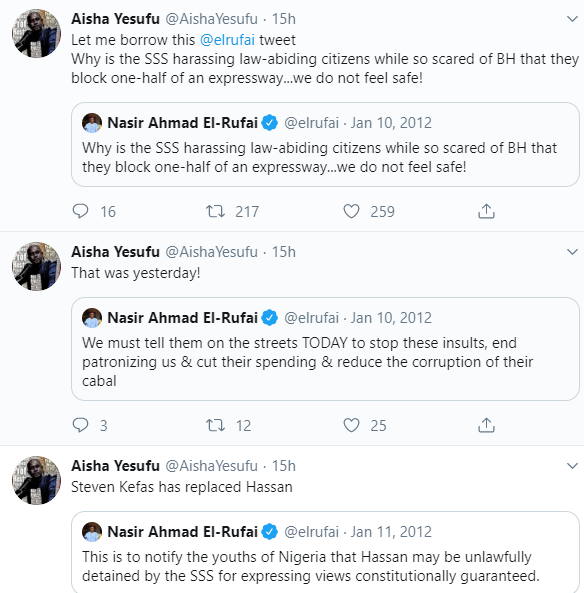Expand options chevron on 'That was yesterday!' tweet
The height and width of the screenshot is (593, 584).
pyautogui.click(x=572, y=251)
